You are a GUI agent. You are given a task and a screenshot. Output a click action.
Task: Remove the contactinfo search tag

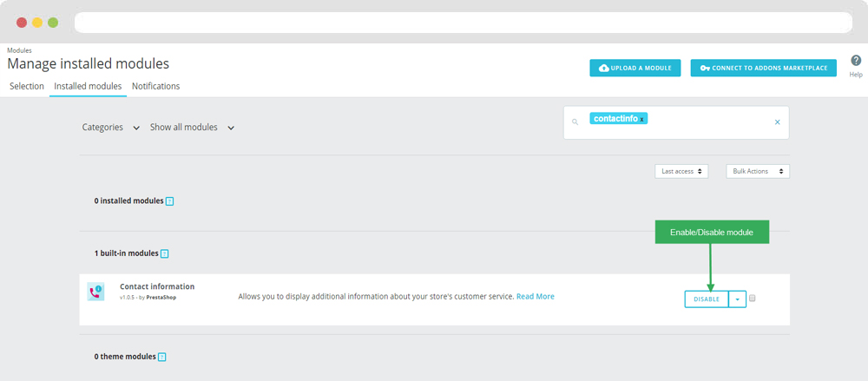[642, 119]
